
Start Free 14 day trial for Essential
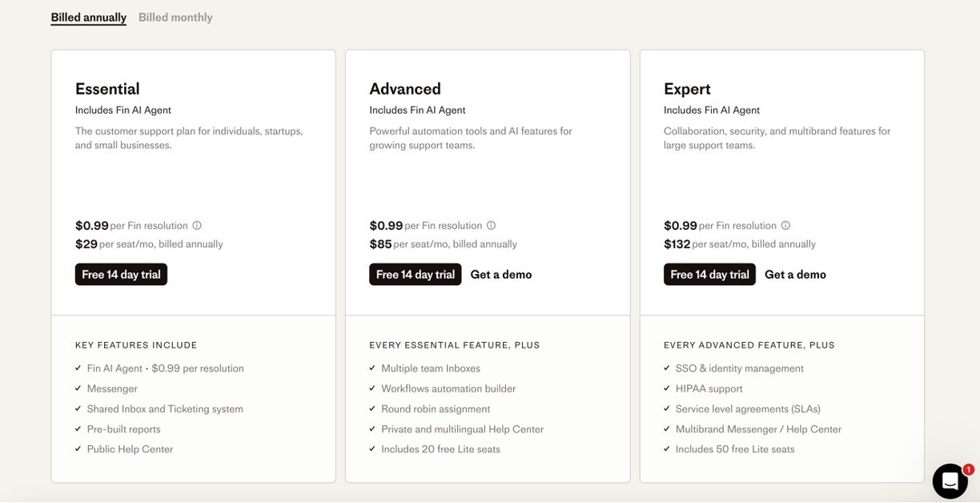click(x=121, y=275)
